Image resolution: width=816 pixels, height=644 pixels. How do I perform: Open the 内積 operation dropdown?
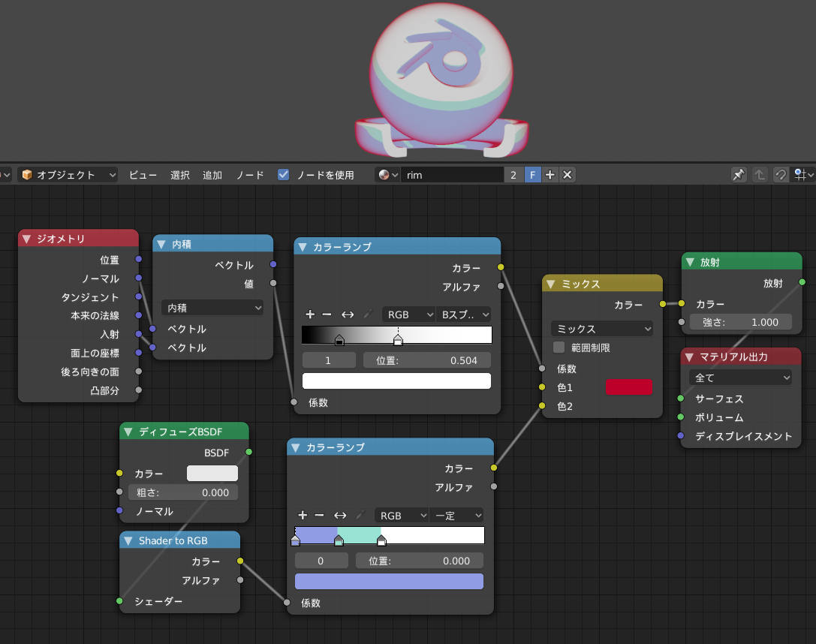tap(212, 308)
